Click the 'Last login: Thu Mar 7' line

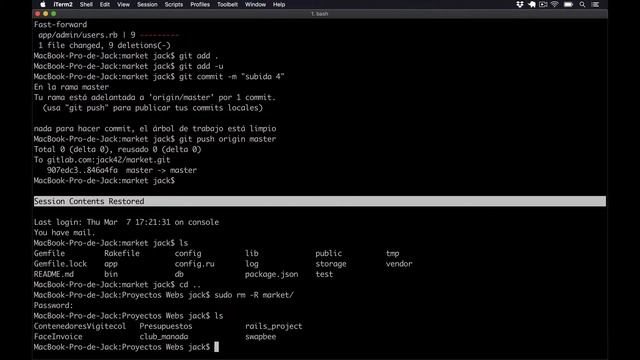127,222
